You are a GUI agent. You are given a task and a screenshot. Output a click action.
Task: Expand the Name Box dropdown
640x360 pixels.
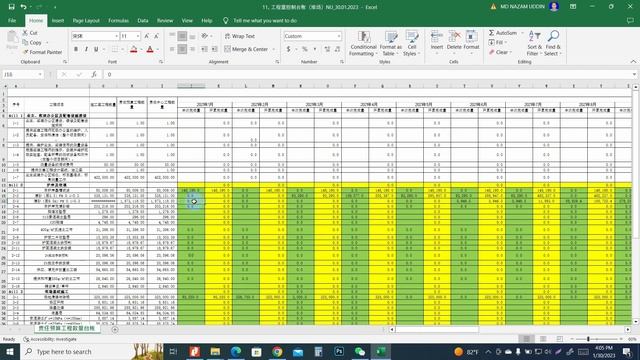(x=40, y=74)
